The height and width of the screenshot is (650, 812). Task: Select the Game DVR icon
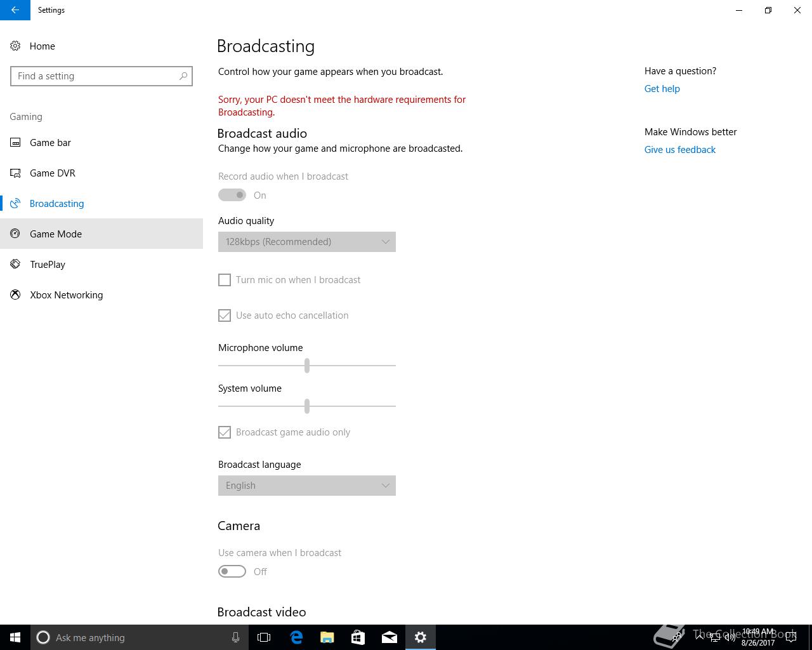pyautogui.click(x=15, y=173)
